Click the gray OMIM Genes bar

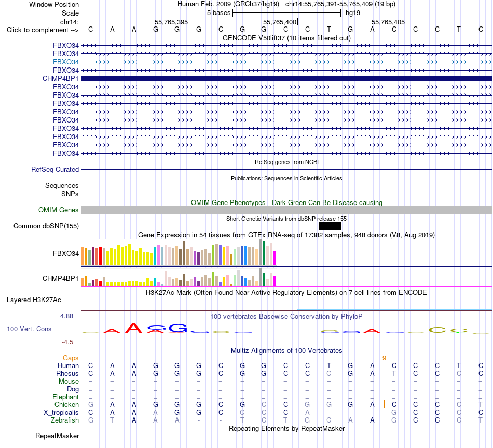(286, 210)
